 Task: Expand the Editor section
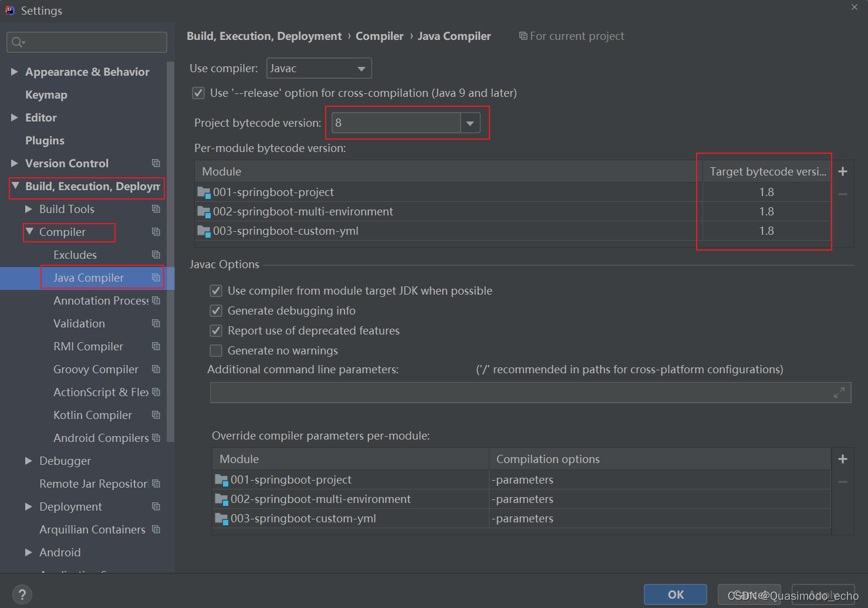click(x=15, y=117)
